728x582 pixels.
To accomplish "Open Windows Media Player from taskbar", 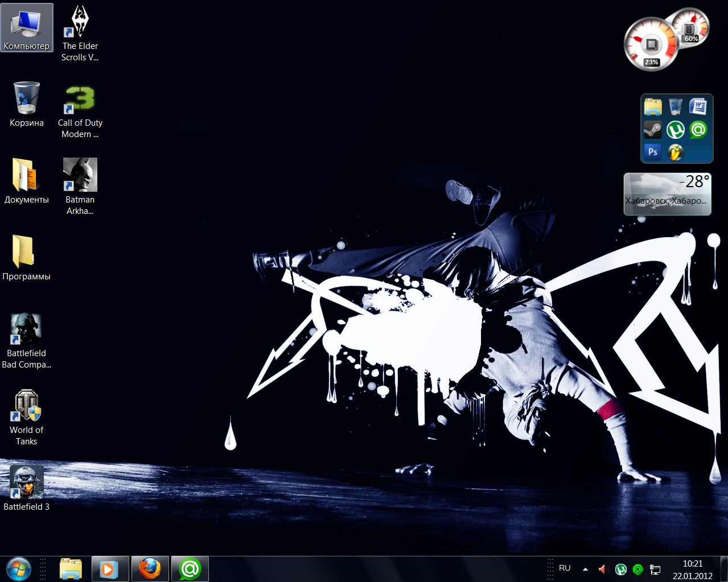I will tap(110, 569).
